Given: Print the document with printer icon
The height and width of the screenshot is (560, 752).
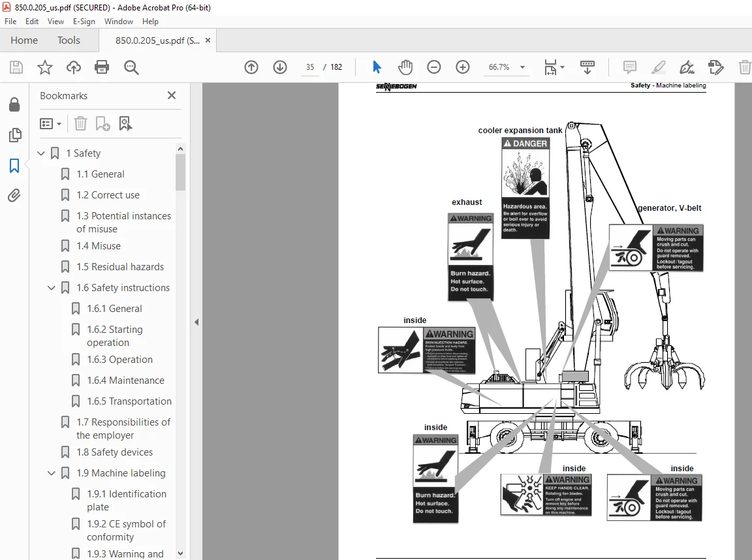Looking at the screenshot, I should point(102,67).
